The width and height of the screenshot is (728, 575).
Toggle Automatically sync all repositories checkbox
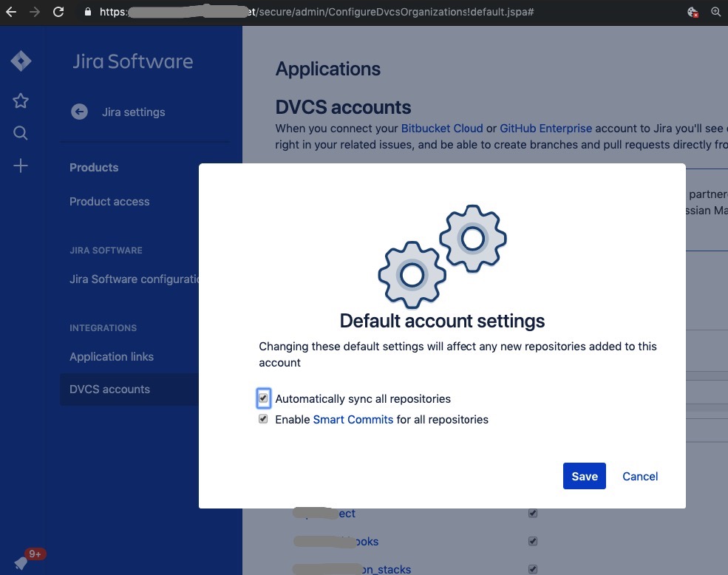click(263, 398)
